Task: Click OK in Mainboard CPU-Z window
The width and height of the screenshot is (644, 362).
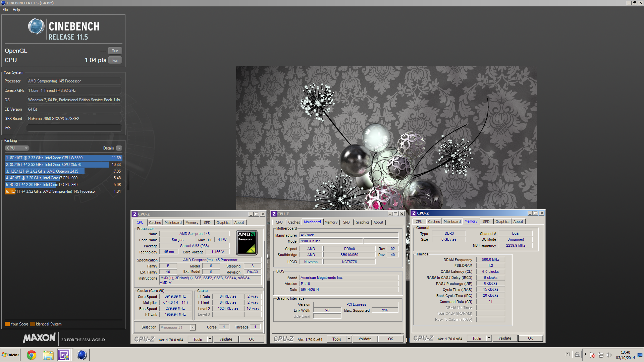Action: click(390, 339)
